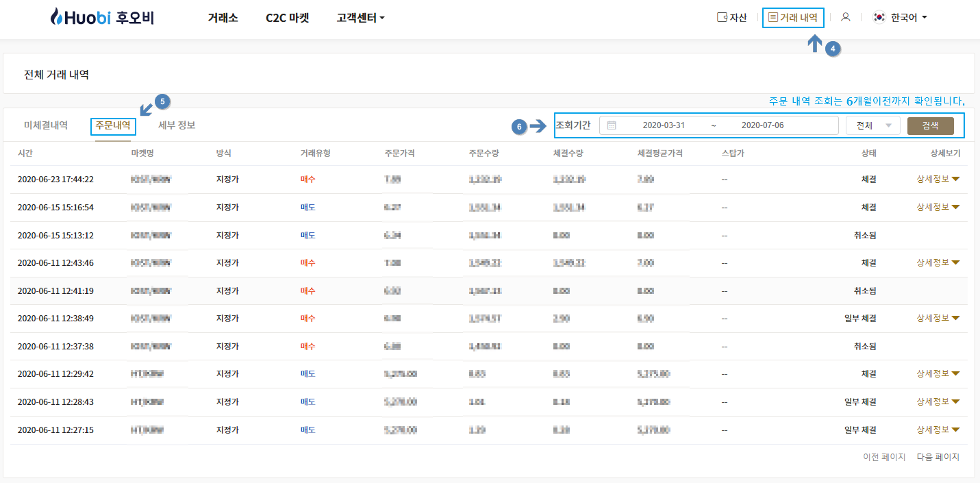Viewport: 980px width, 483px height.
Task: Open the 거래소 exchange menu
Action: pos(223,18)
